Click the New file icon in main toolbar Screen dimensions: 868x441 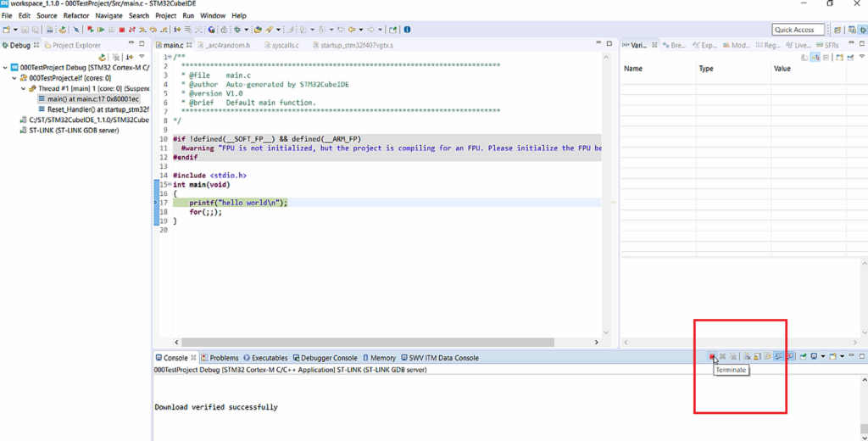point(6,30)
